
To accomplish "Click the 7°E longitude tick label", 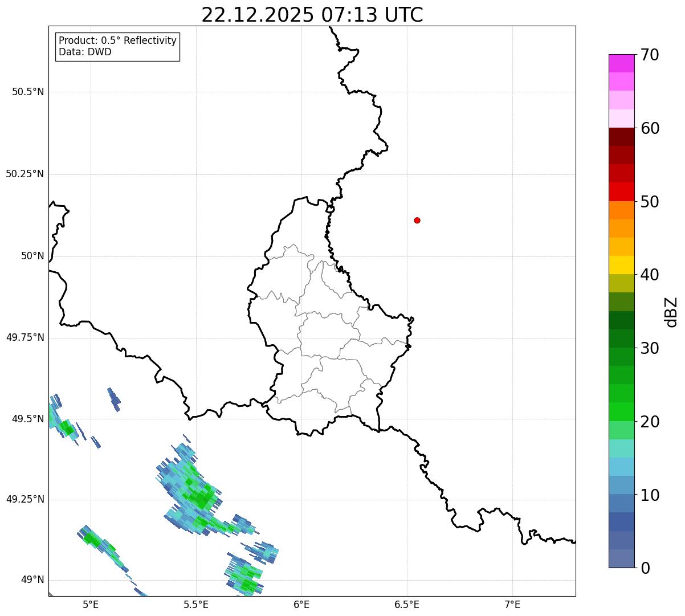I will pyautogui.click(x=512, y=604).
